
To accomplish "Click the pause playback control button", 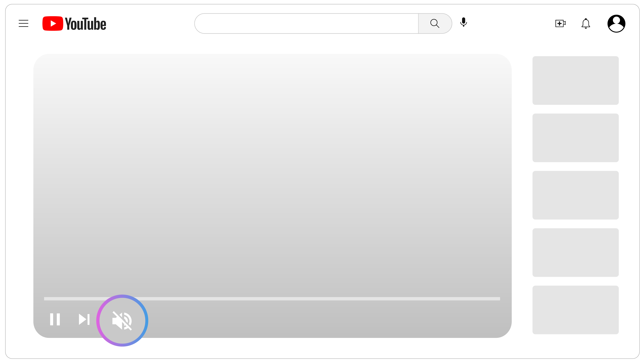I will click(x=55, y=319).
